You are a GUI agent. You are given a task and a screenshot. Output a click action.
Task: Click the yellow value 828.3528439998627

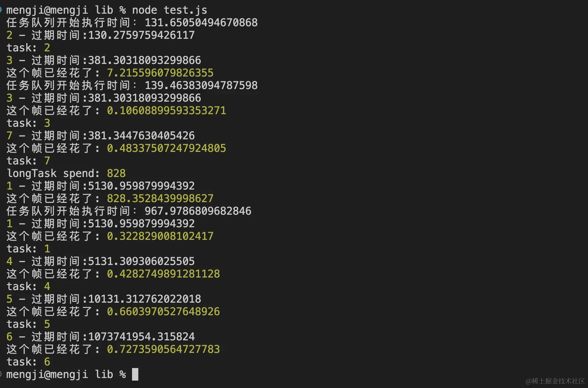[160, 198]
